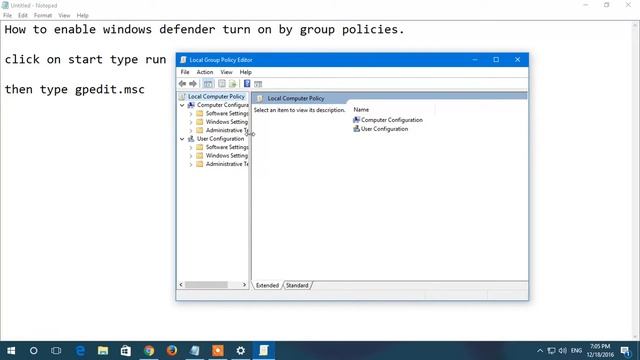Expand Windows Settings under Computer Configuration
This screenshot has width=640, height=360.
(191, 122)
